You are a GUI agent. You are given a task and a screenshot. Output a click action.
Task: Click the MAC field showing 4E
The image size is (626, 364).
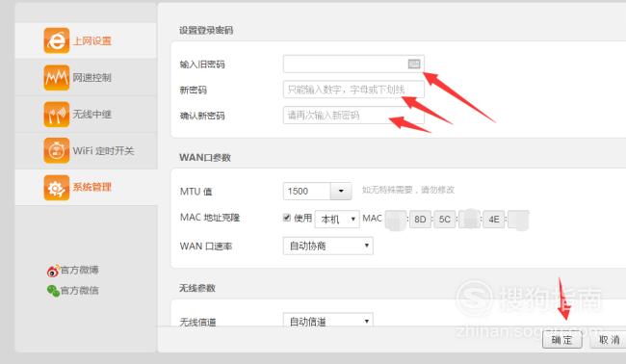tap(494, 220)
